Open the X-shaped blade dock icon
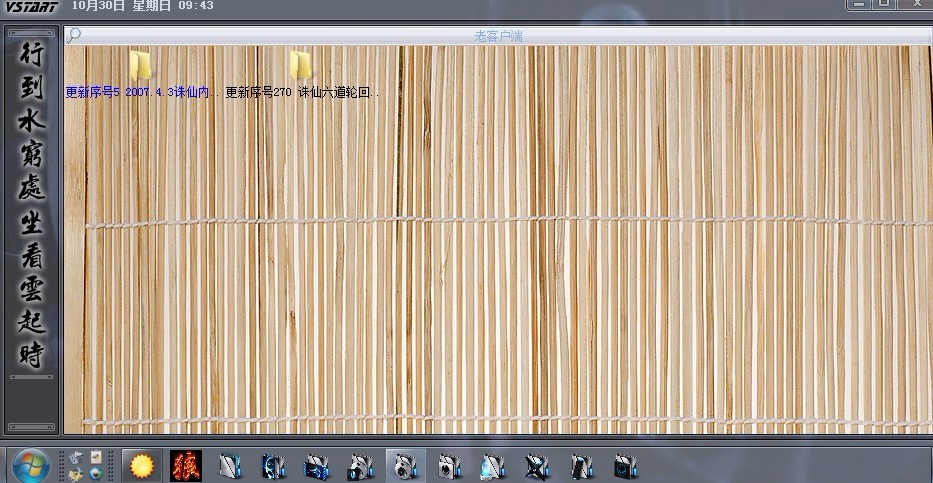Viewport: 933px width, 483px height. tap(538, 466)
